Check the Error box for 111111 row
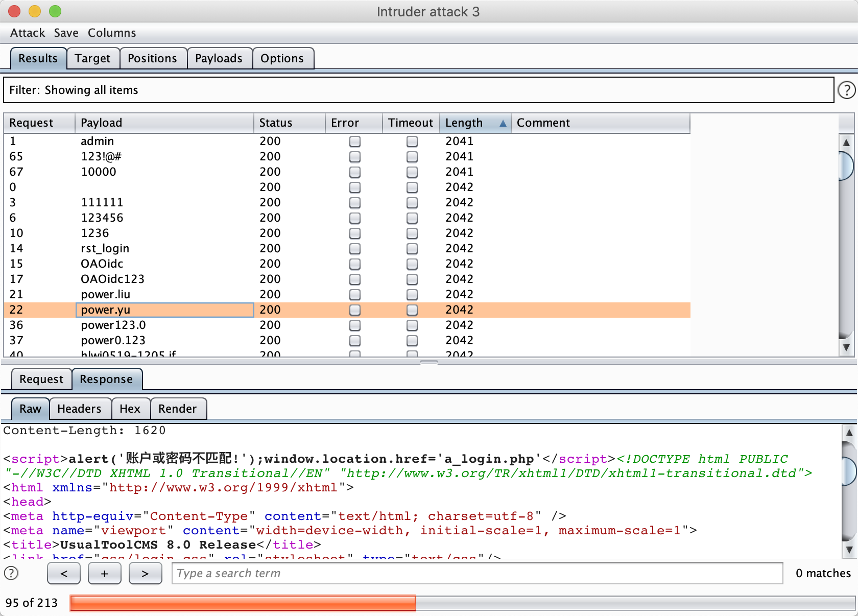Image resolution: width=858 pixels, height=616 pixels. point(355,203)
